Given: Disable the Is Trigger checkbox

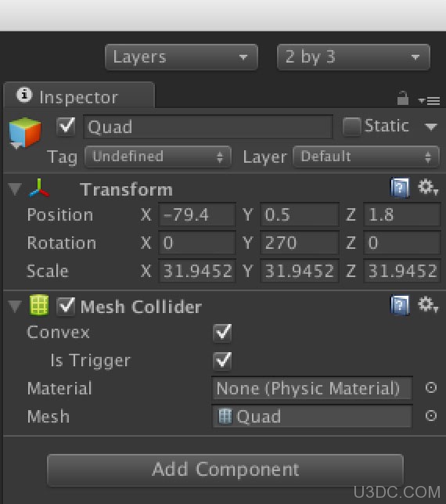Looking at the screenshot, I should [x=222, y=360].
